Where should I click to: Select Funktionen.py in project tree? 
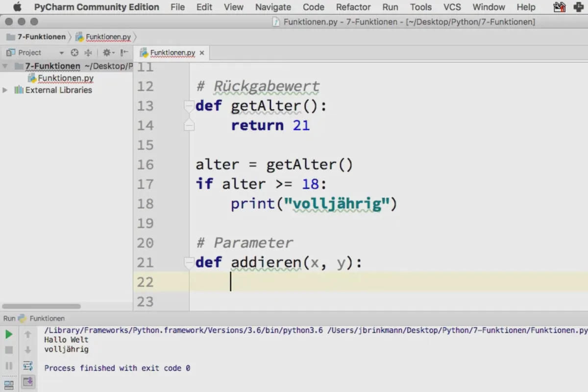(66, 78)
